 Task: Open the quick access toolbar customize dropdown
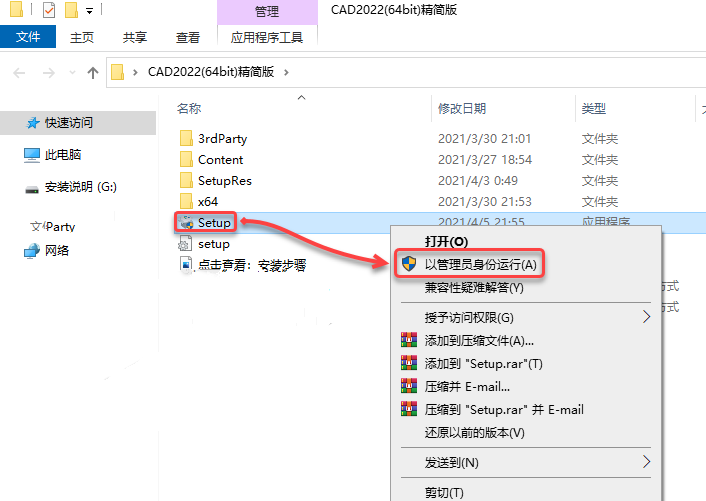(90, 11)
